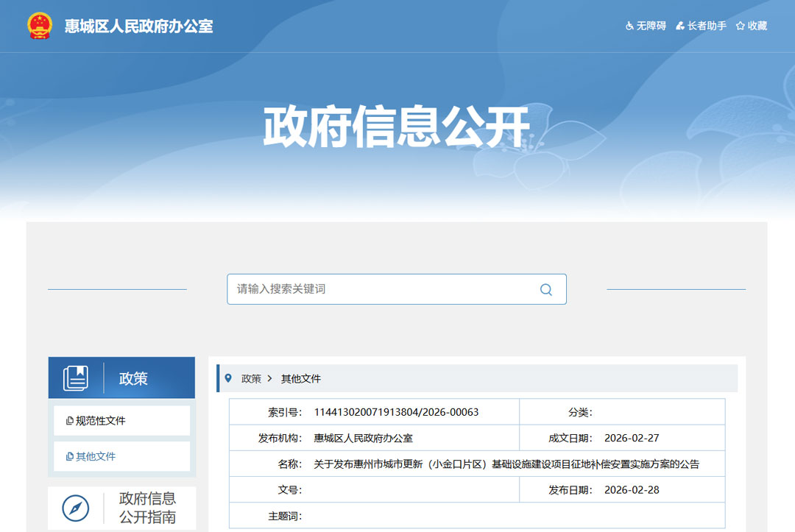Open the 惠州市城市更新 announcement title link
Image resolution: width=795 pixels, height=532 pixels.
pos(509,464)
